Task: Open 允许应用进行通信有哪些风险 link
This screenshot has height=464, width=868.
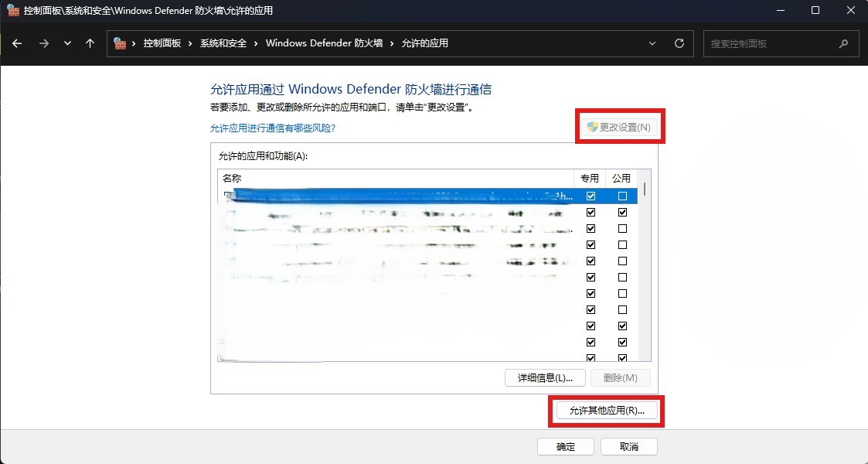Action: point(272,128)
